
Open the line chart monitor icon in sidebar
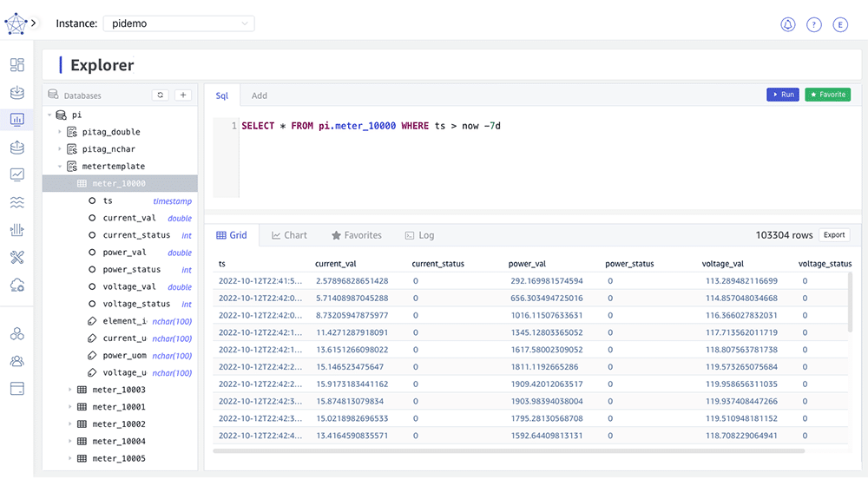[x=17, y=174]
